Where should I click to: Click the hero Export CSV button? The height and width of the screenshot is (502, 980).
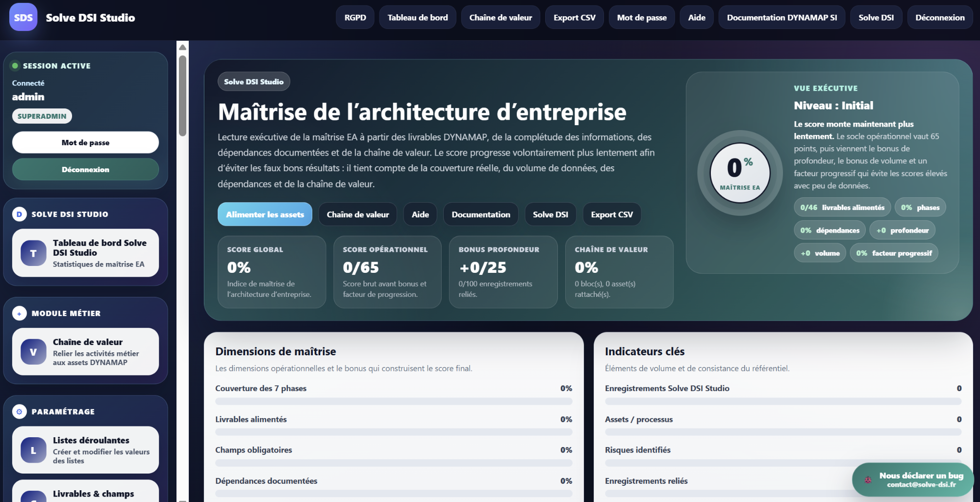coord(612,214)
